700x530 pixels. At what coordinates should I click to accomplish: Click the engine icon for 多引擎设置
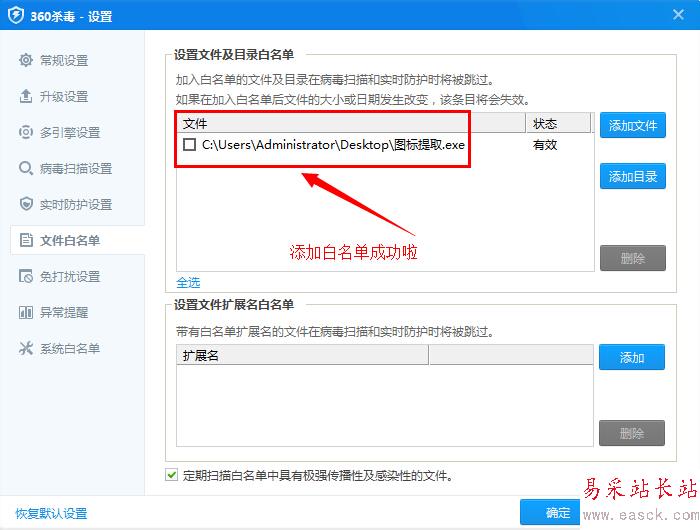point(26,132)
